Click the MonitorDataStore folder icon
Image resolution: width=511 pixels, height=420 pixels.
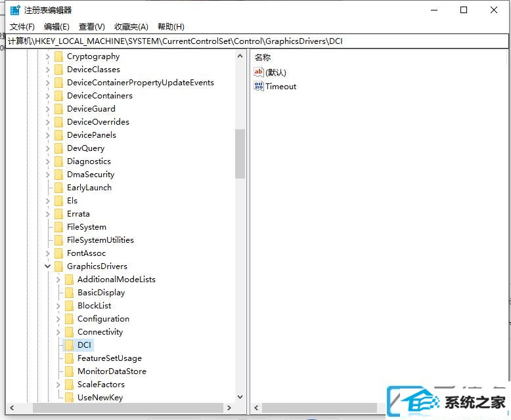coord(69,371)
